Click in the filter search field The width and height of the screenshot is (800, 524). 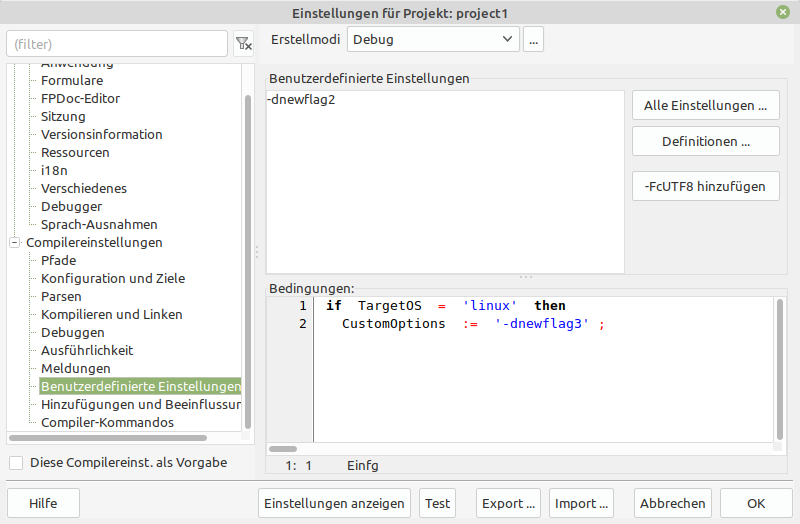[117, 44]
